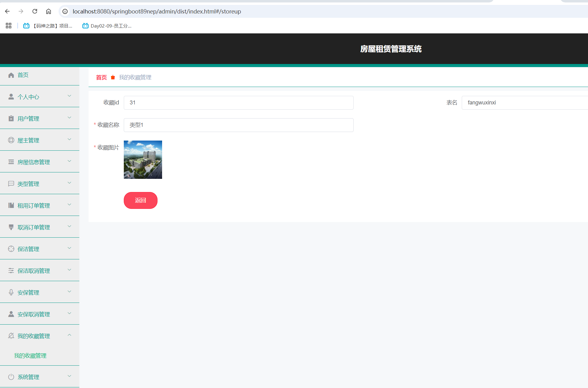Open the 保洁管理 sidebar menu

tap(28, 249)
